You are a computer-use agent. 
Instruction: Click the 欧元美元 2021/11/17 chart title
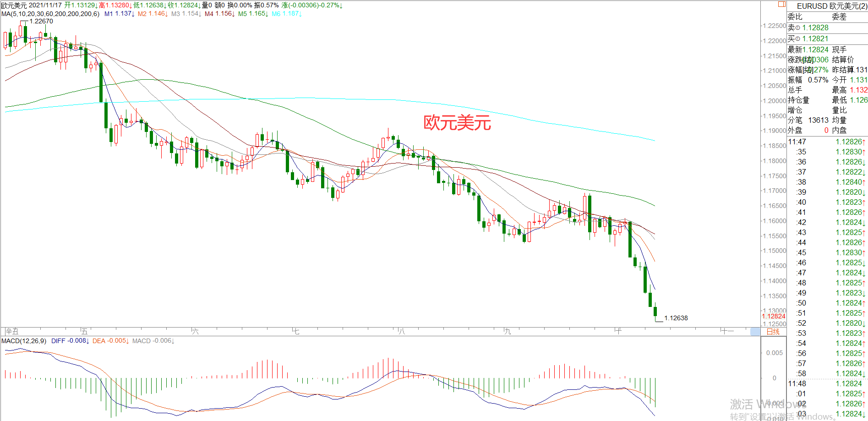click(32, 5)
